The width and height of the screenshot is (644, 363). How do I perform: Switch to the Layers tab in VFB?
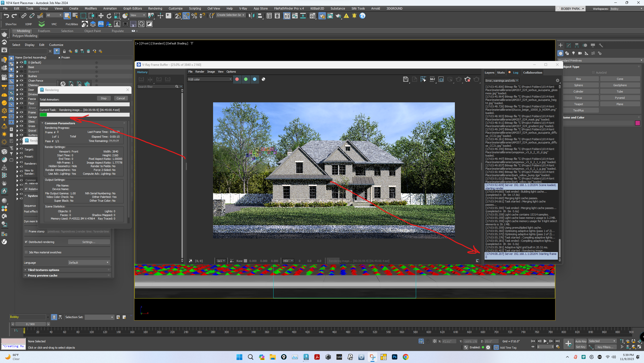(x=489, y=73)
